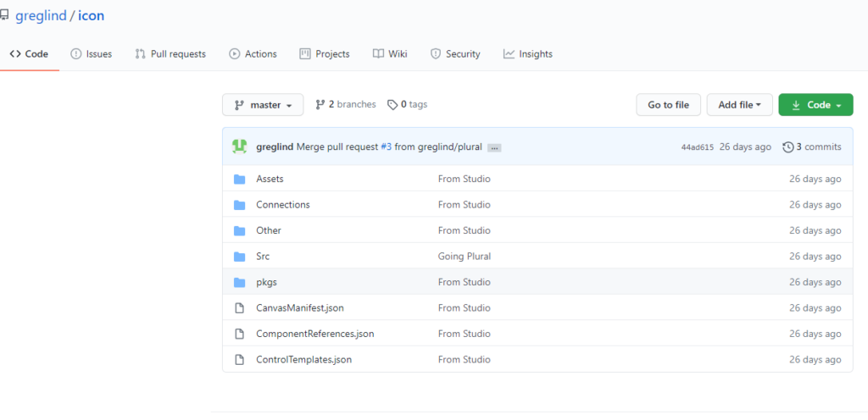Screen dimensions: 868x420
Task: Open the icon repository name link
Action: coord(91,16)
